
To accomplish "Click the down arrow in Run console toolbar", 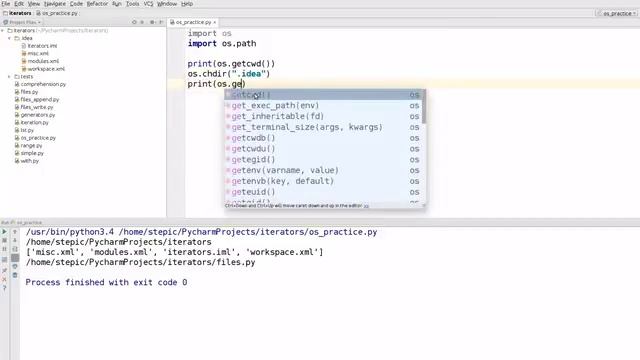I will (15, 240).
